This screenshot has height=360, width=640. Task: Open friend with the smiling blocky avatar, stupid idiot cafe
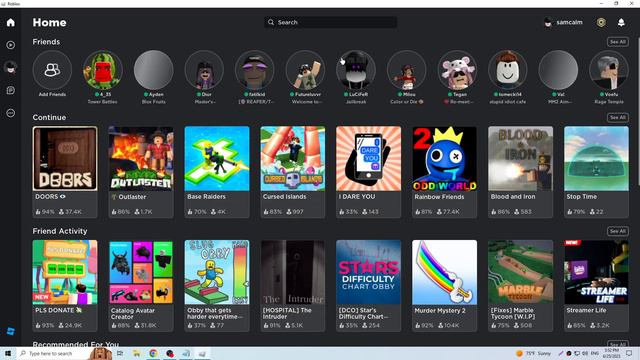(508, 70)
